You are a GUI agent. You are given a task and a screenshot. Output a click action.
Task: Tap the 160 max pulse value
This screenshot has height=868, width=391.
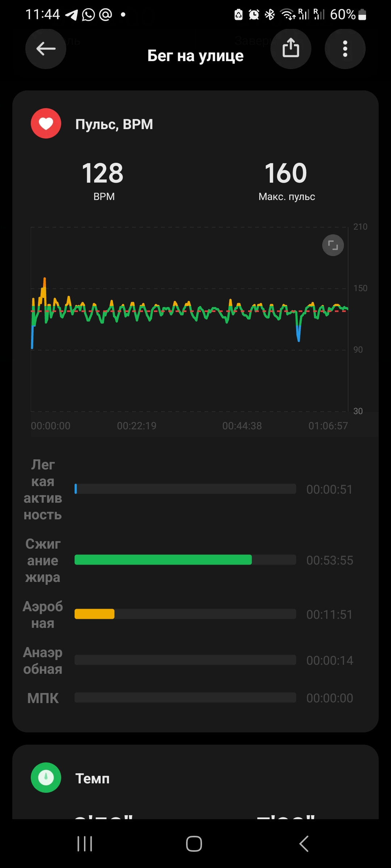tap(286, 173)
